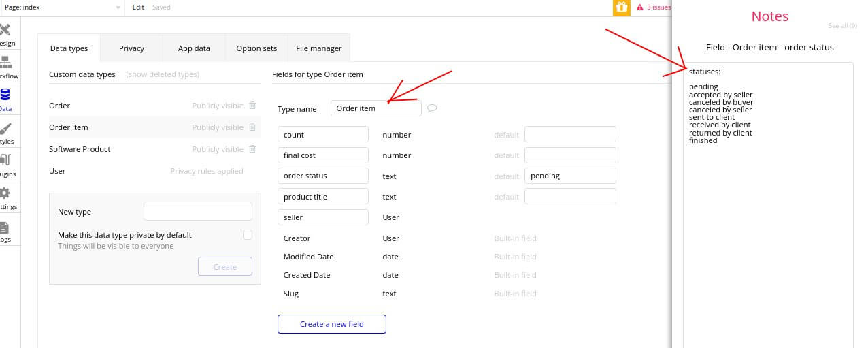Viewport: 868px width, 348px height.
Task: Select the Data database icon
Action: (x=6, y=99)
